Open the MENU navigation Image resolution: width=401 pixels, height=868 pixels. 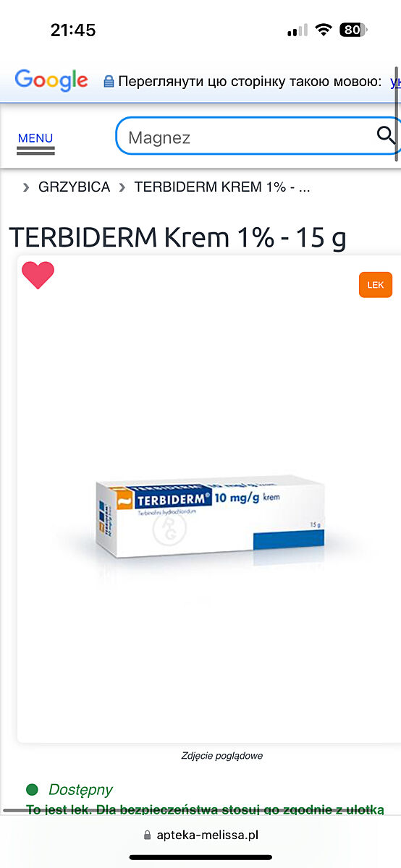35,138
